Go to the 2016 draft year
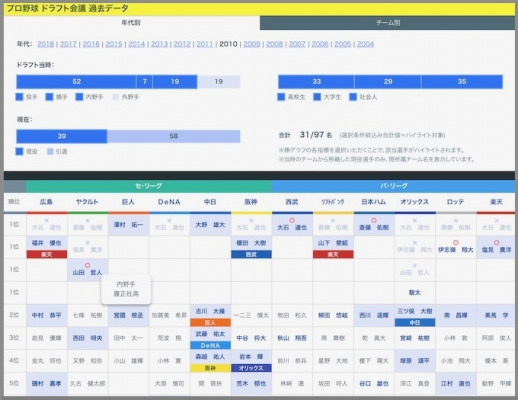 coord(91,44)
